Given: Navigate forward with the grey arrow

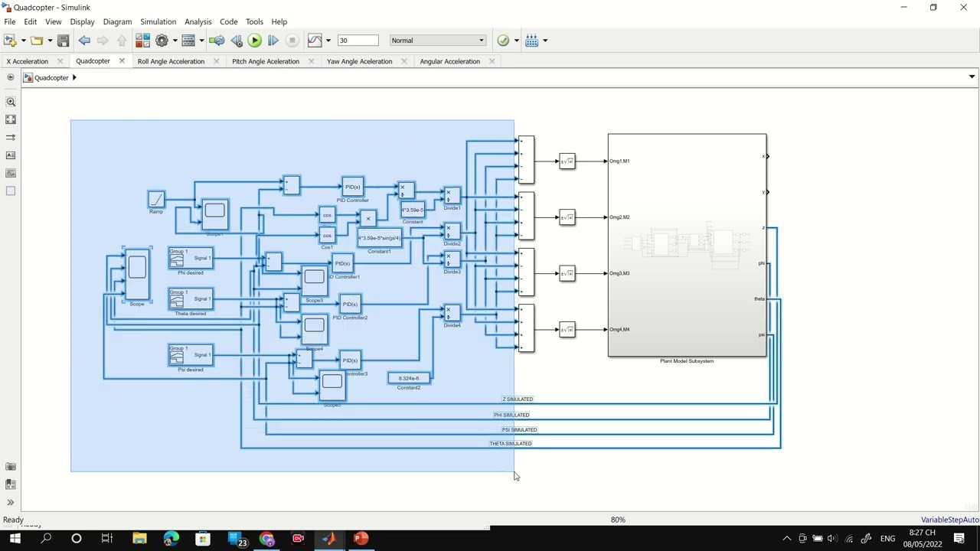Looking at the screenshot, I should [103, 41].
